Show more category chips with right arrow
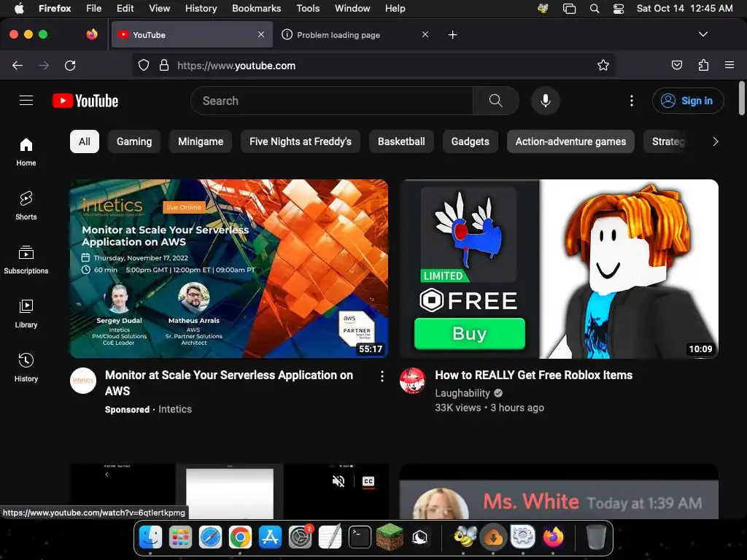This screenshot has width=747, height=560. (x=715, y=141)
